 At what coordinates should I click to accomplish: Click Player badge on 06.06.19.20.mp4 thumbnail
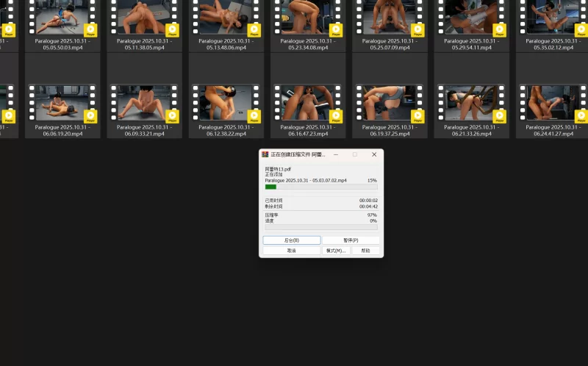[x=91, y=116]
